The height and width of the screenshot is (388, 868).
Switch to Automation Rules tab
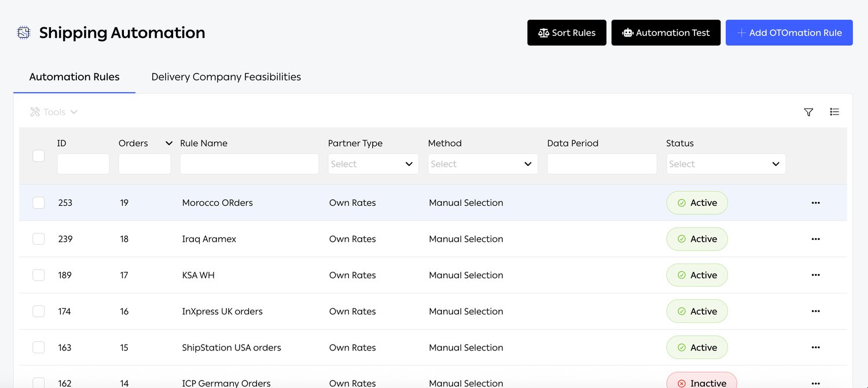tap(74, 77)
